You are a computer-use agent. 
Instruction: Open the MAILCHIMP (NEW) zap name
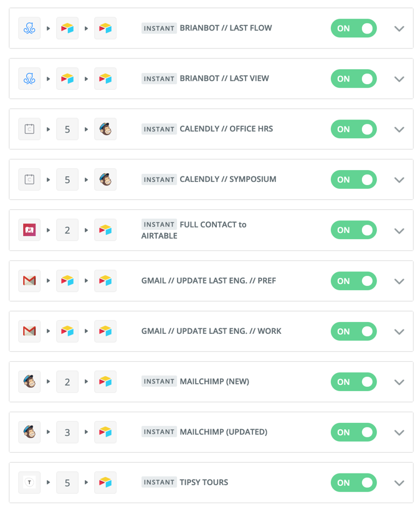214,381
